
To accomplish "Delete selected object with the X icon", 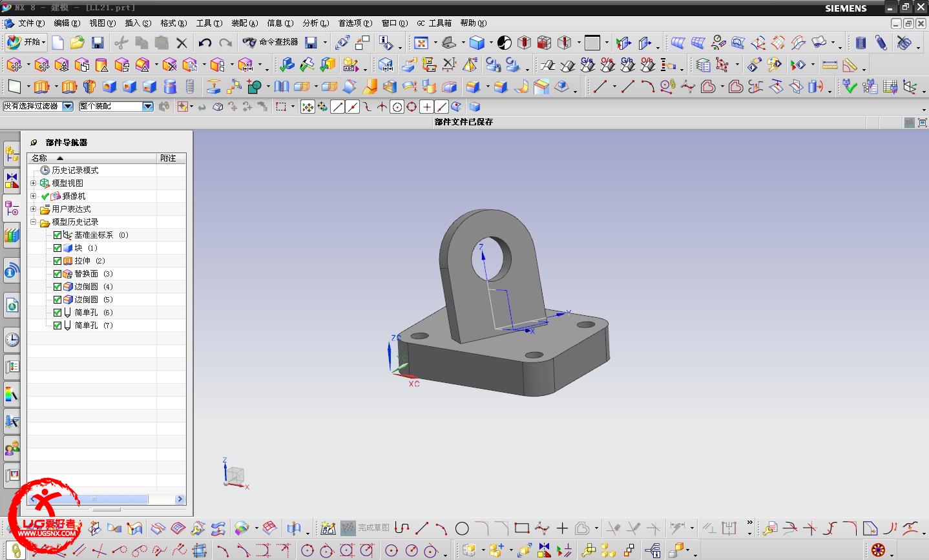I will click(x=182, y=43).
